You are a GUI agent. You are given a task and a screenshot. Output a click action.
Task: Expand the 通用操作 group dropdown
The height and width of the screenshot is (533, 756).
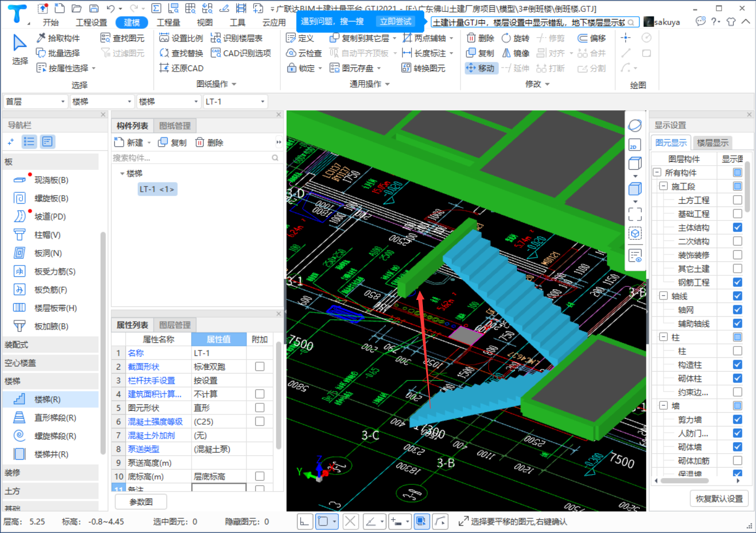tap(387, 84)
